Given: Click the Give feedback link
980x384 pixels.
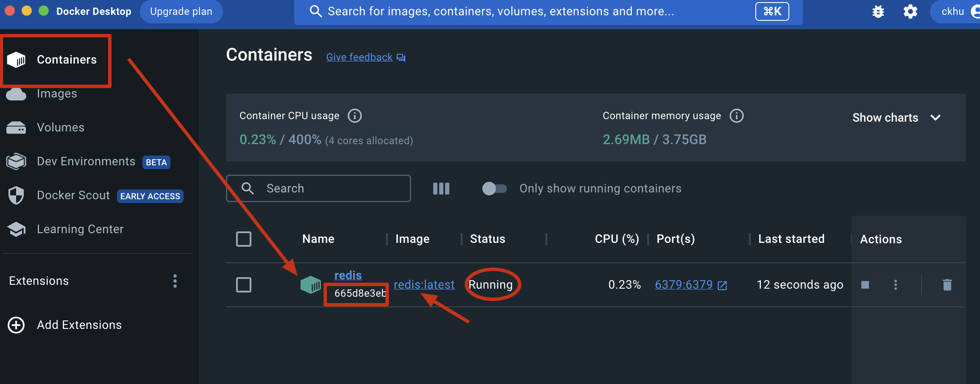Looking at the screenshot, I should [359, 57].
